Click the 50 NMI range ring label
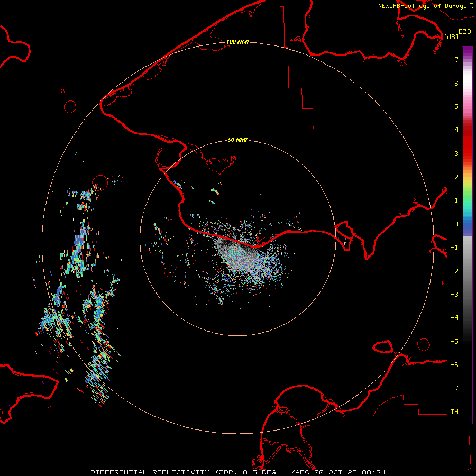The height and width of the screenshot is (476, 476). tap(237, 140)
